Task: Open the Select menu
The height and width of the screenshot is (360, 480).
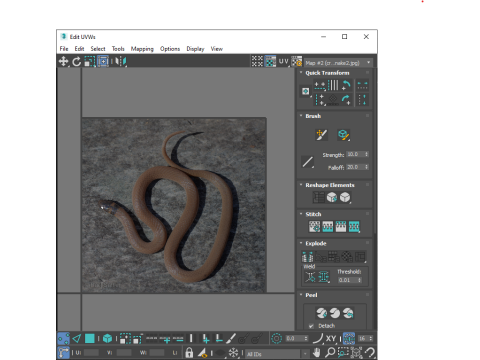Action: 98,49
